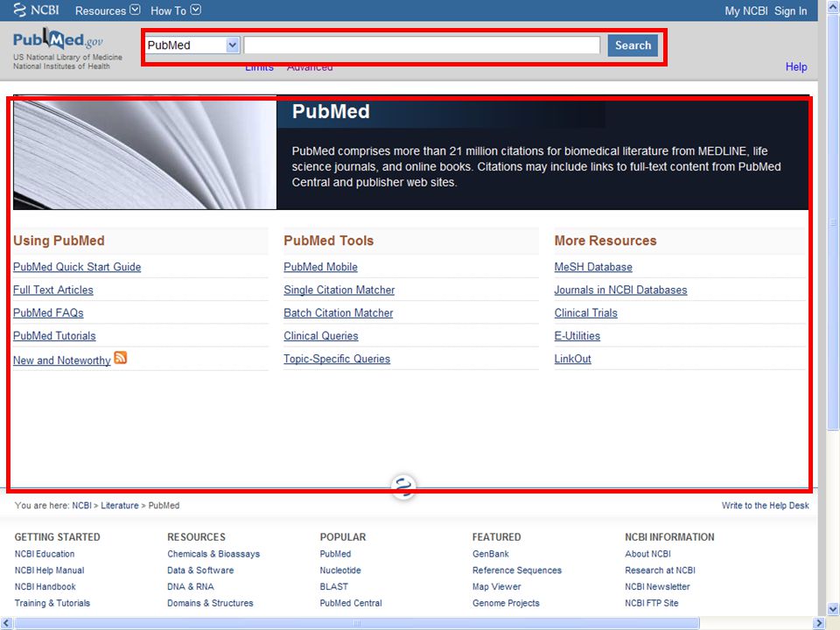Viewport: 840px width, 630px height.
Task: Open DNA & RNA
Action: (x=190, y=587)
